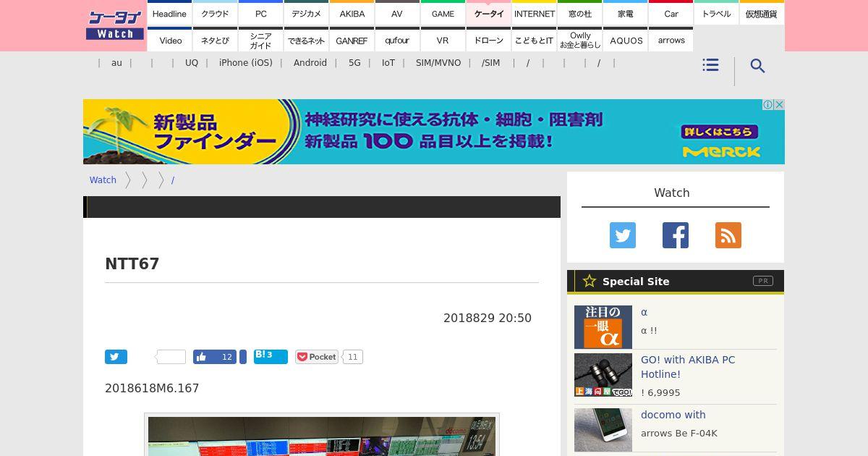
Task: Click the Special Site star icon
Action: 590,281
